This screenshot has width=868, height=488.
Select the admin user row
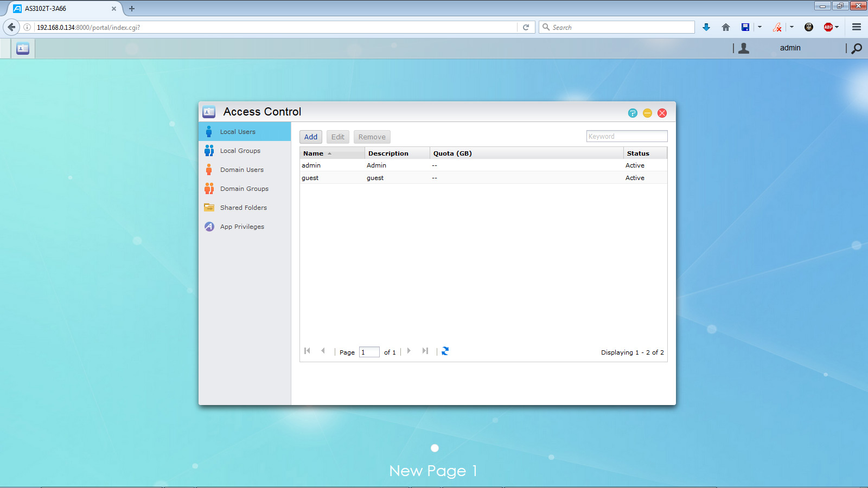coord(483,165)
